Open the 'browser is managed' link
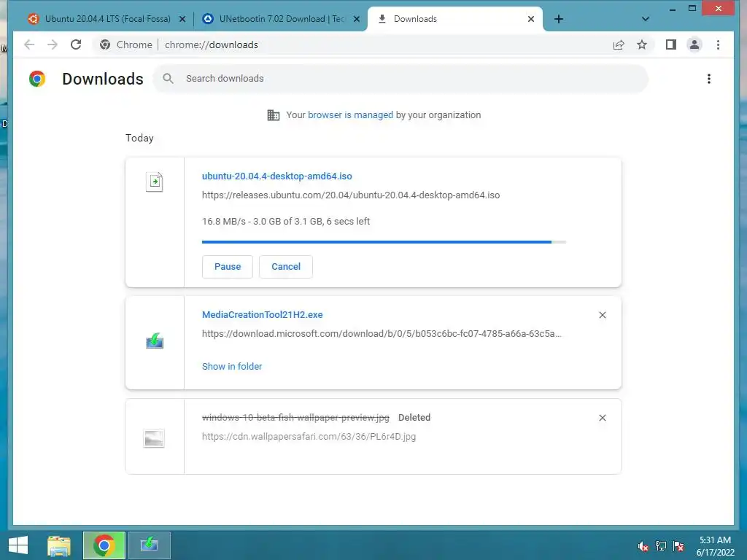The height and width of the screenshot is (560, 747). point(350,114)
